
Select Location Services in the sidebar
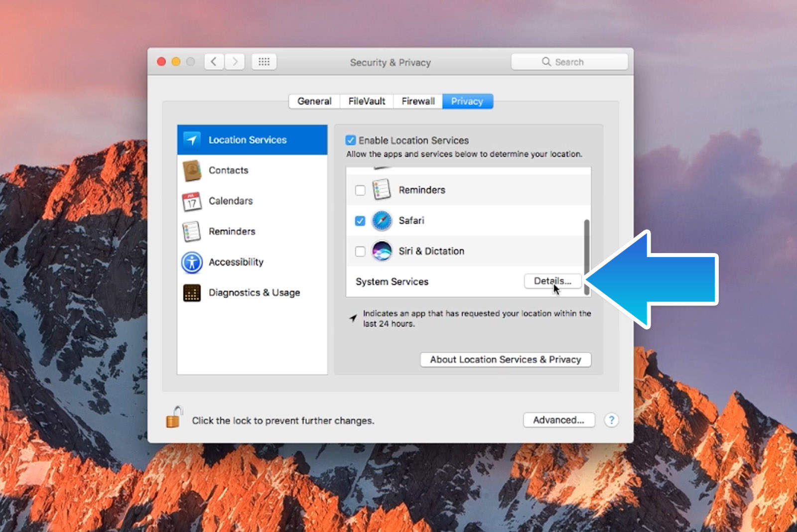click(x=247, y=140)
